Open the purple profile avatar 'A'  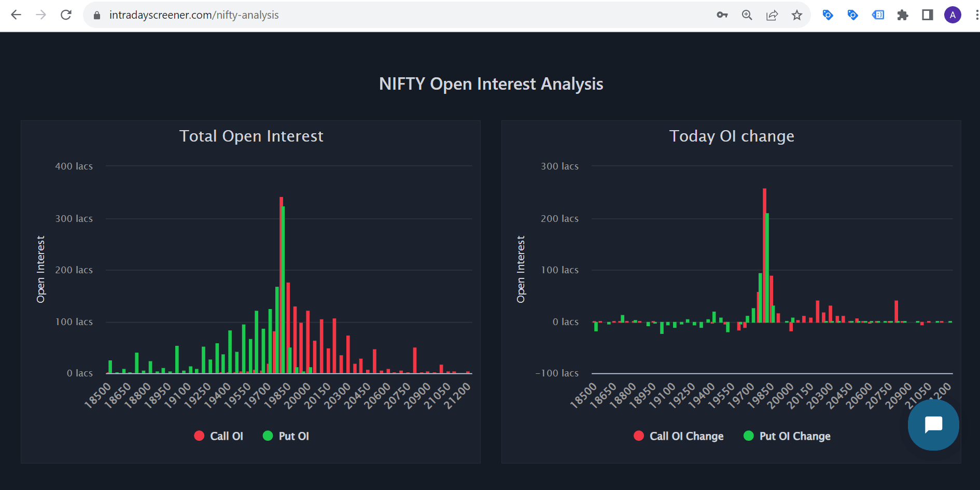point(953,15)
